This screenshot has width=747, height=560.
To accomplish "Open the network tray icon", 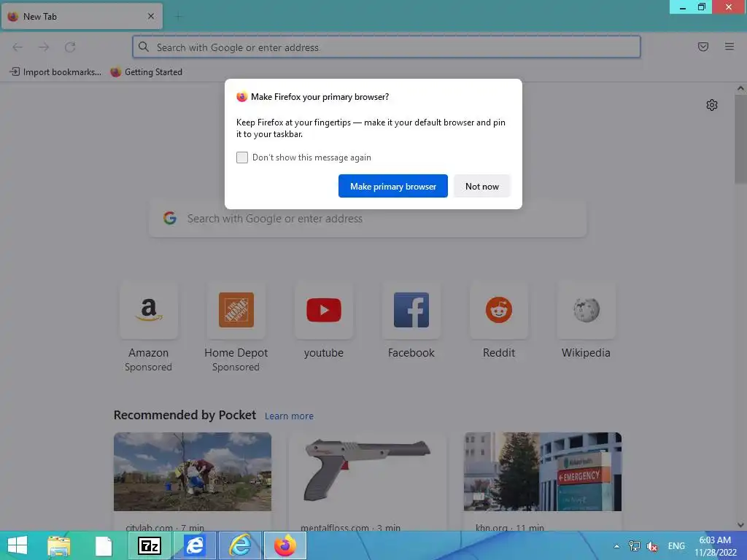I will coord(634,545).
